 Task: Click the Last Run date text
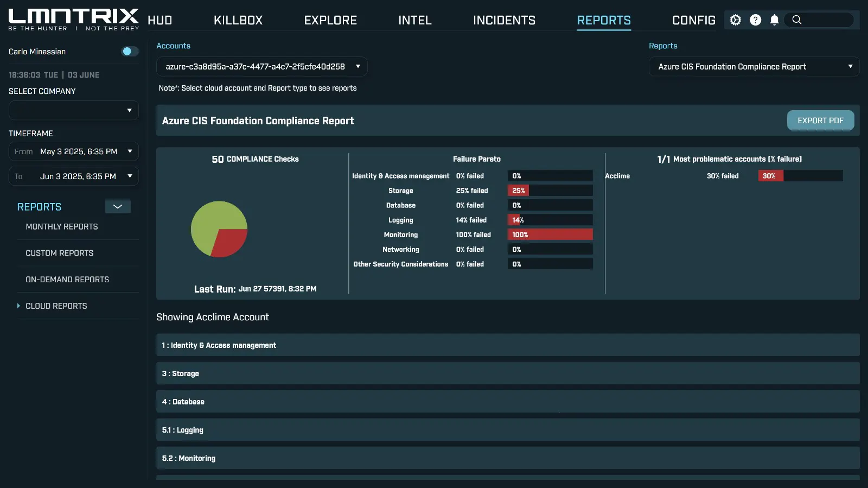277,289
